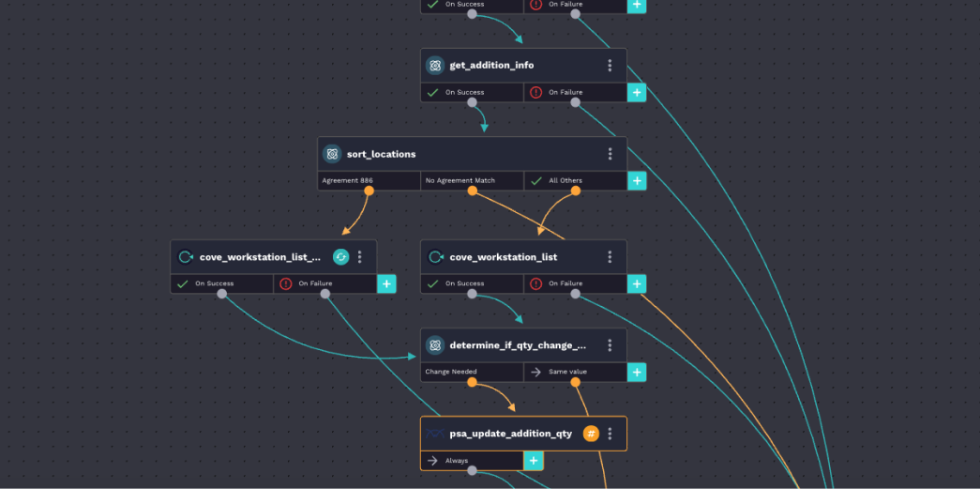This screenshot has height=489, width=980.
Task: Select the sort_locations node title
Action: (382, 154)
